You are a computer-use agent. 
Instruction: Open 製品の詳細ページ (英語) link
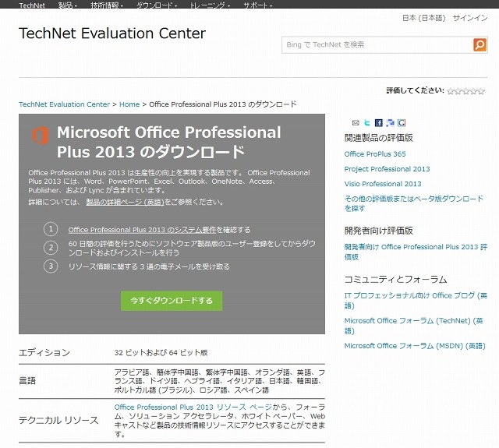coord(125,202)
